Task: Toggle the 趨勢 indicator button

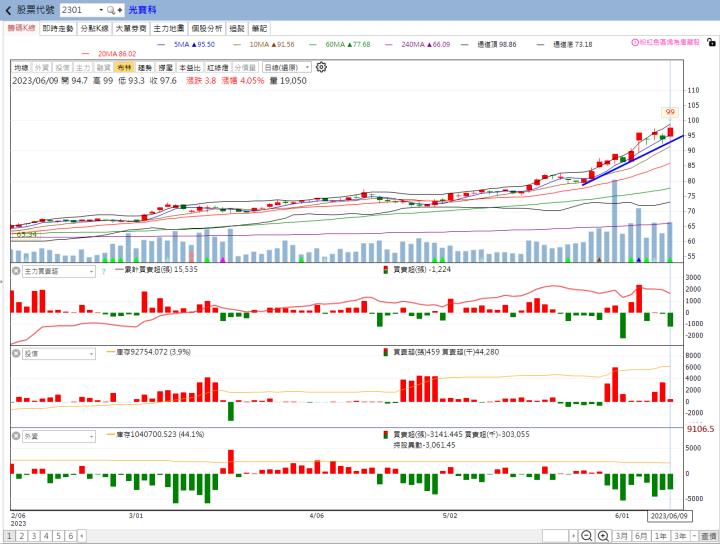Action: click(x=145, y=67)
